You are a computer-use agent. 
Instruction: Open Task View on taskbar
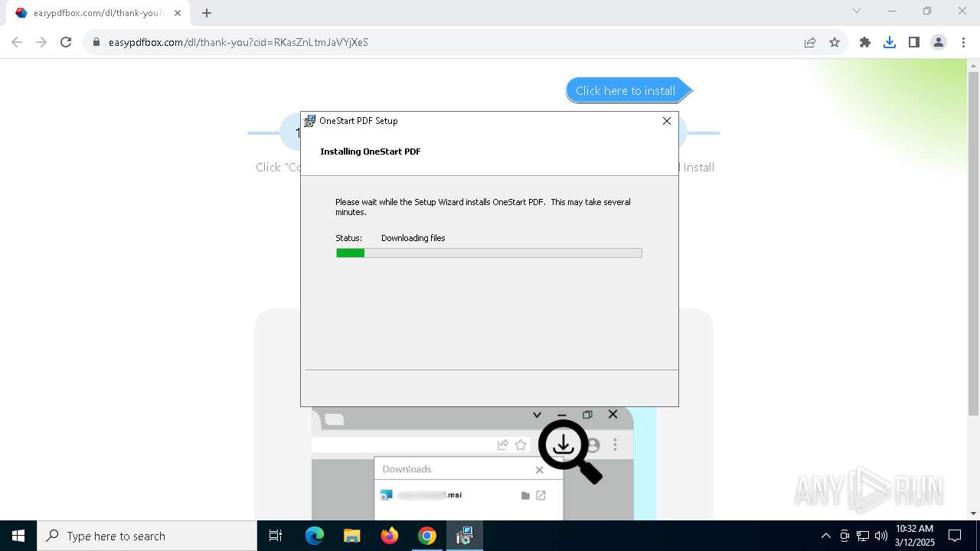pyautogui.click(x=276, y=536)
